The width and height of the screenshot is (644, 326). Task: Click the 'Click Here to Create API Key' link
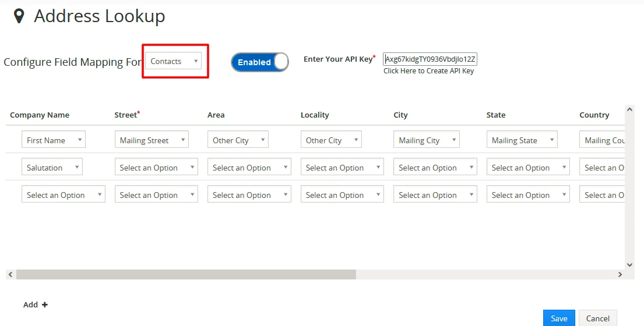pos(428,71)
